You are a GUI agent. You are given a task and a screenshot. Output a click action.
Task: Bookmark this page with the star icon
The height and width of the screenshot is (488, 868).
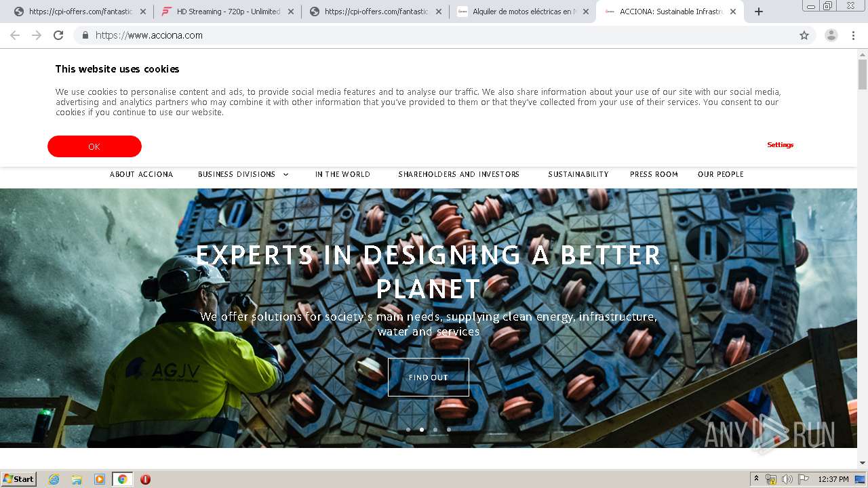(x=804, y=35)
